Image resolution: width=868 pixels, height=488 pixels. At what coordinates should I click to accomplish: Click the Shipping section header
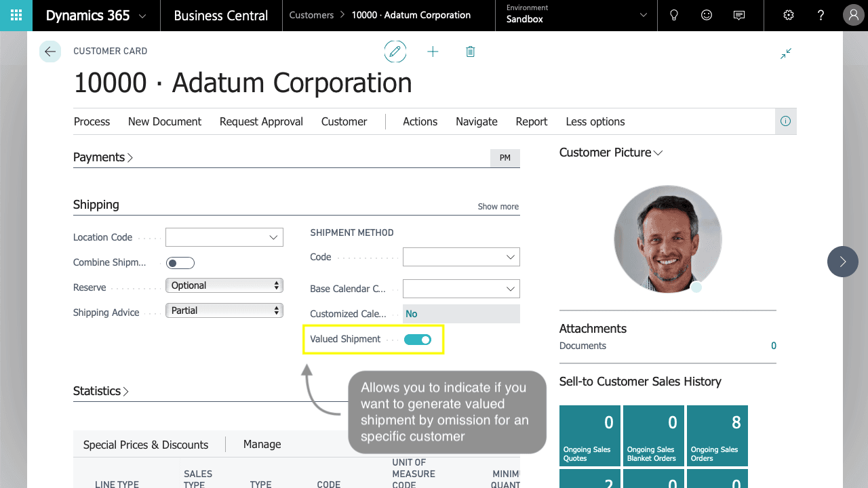[x=96, y=205]
